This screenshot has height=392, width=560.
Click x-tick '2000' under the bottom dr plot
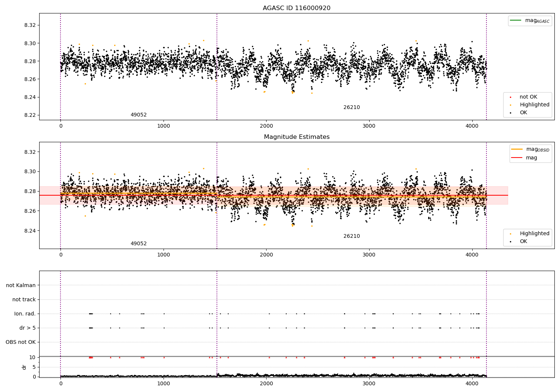tap(266, 383)
